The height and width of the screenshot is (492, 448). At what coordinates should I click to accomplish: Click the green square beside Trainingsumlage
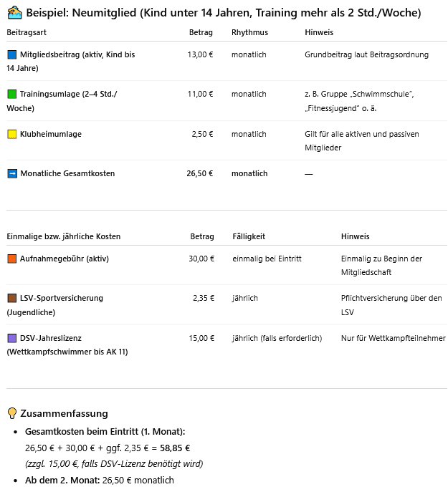click(11, 95)
